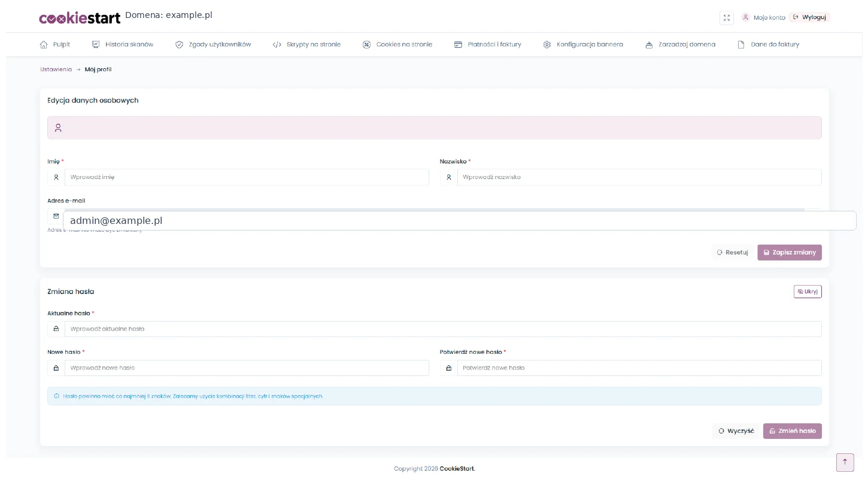Open Konfiguracja bannera
868x488 pixels.
583,44
